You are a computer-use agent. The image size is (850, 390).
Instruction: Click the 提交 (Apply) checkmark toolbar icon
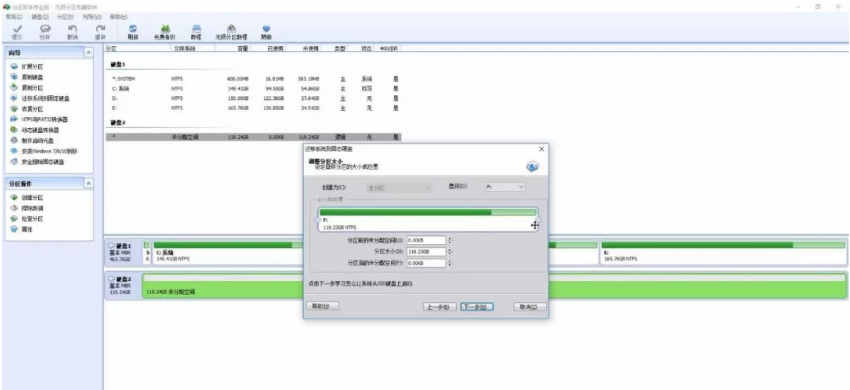[x=17, y=31]
